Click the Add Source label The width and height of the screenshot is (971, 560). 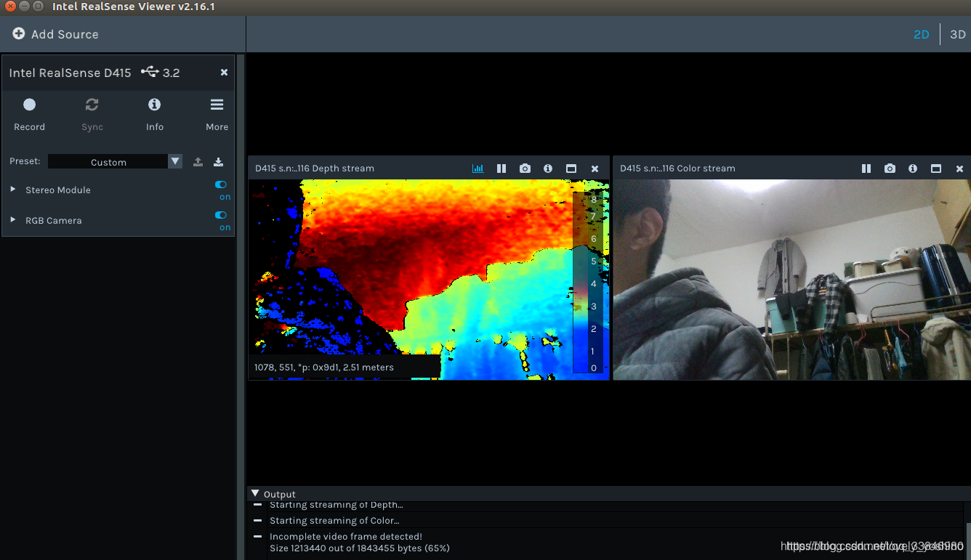click(x=65, y=34)
